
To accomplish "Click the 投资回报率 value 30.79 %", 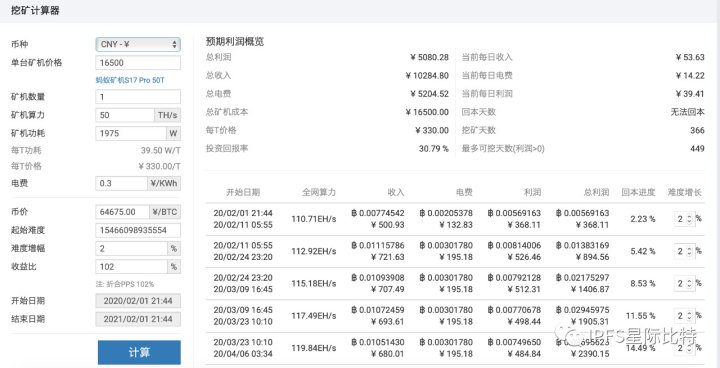I will [x=433, y=148].
